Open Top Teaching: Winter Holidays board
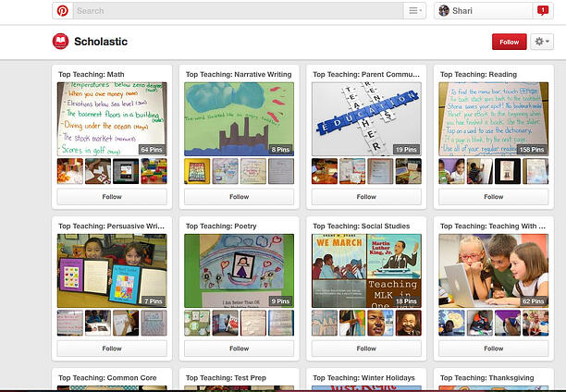 tap(363, 378)
